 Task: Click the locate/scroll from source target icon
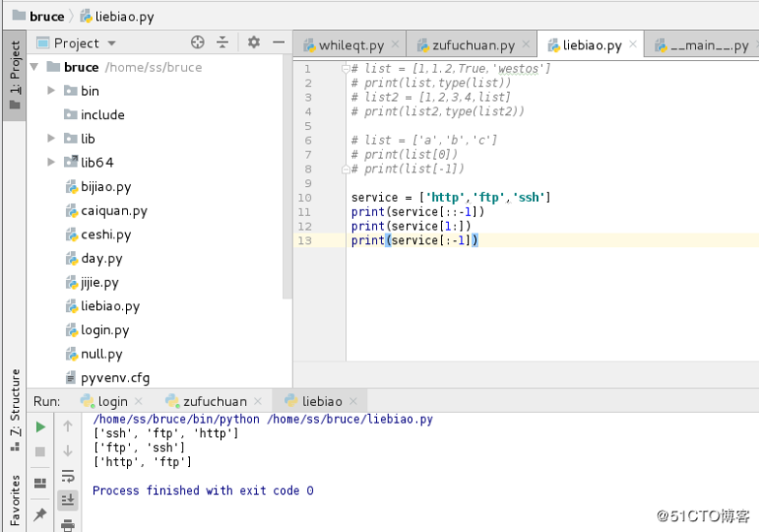point(198,43)
